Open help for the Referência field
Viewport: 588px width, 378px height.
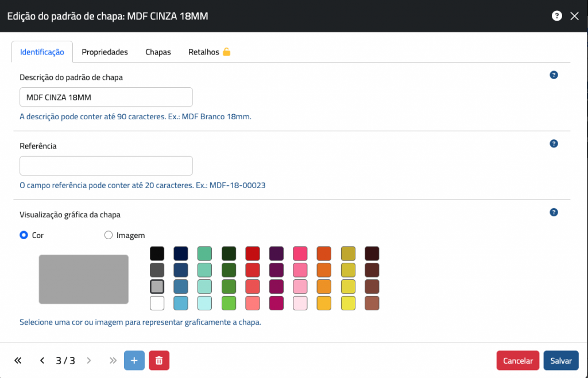coord(554,143)
